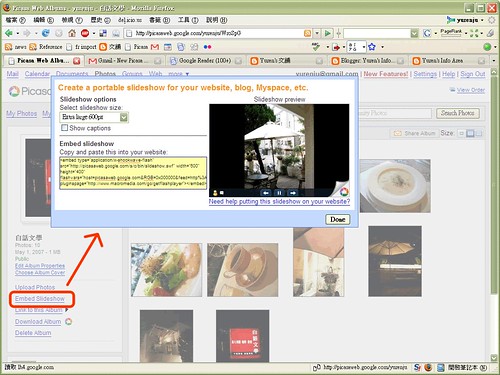
Task: Click inside the embed code text box
Action: (133, 173)
